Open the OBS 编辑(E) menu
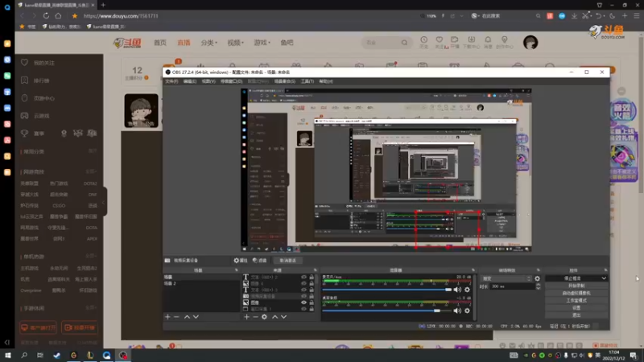 click(x=190, y=81)
